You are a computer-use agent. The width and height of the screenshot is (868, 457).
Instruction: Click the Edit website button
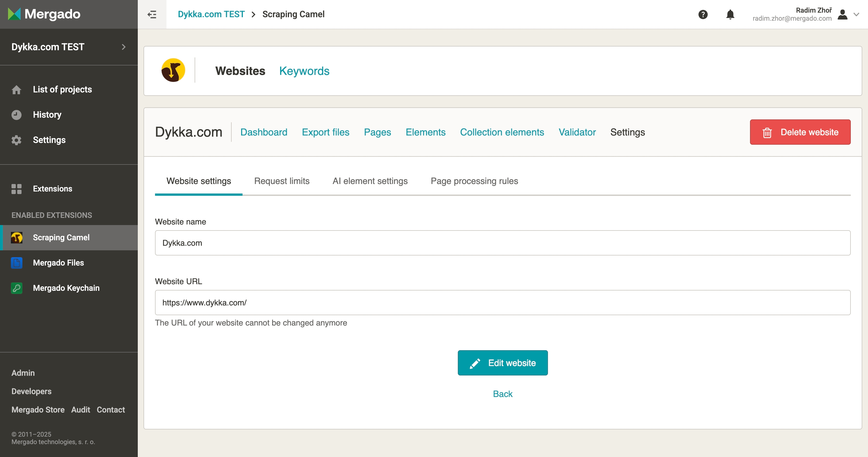(x=502, y=363)
